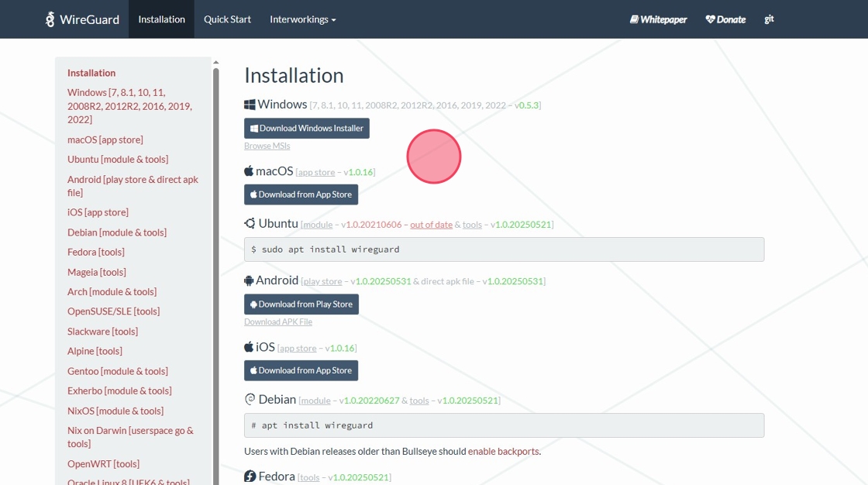Open the Quick Start tab
This screenshot has height=485, width=868.
tap(227, 19)
